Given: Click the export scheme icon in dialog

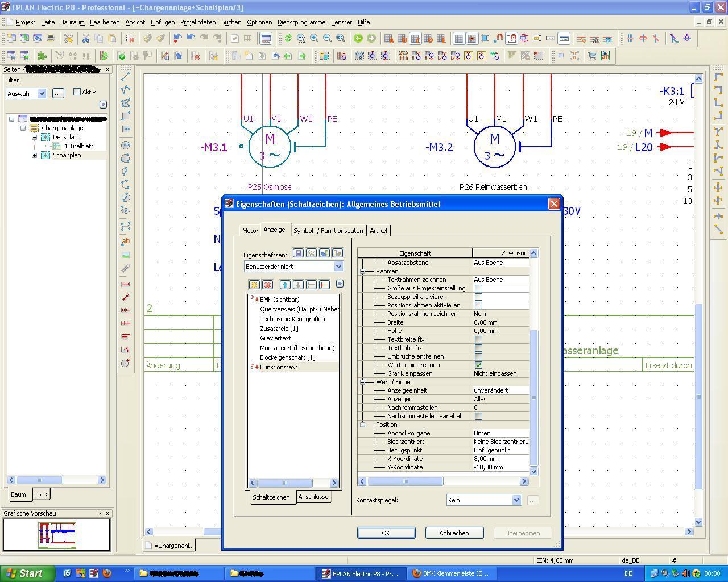Looking at the screenshot, I should pos(337,253).
